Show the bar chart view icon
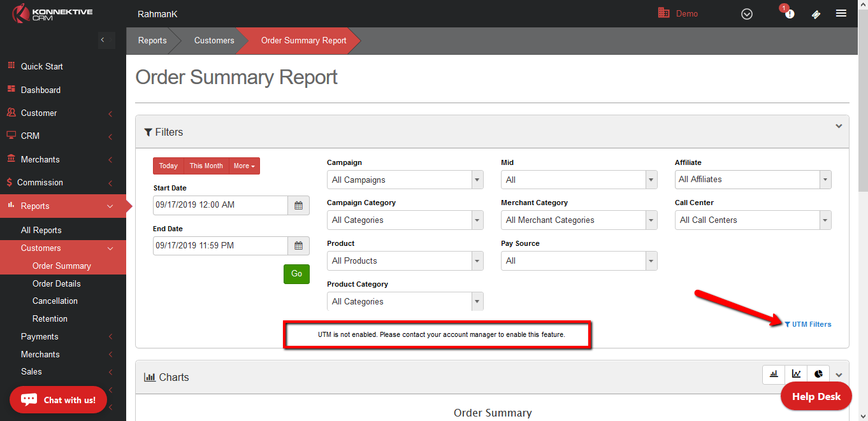This screenshot has height=421, width=868. tap(774, 375)
